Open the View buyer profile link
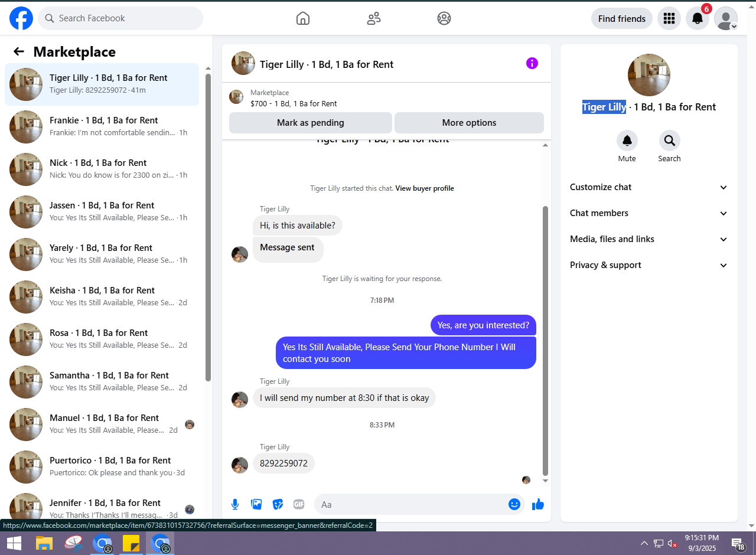The width and height of the screenshot is (756, 555). (425, 188)
